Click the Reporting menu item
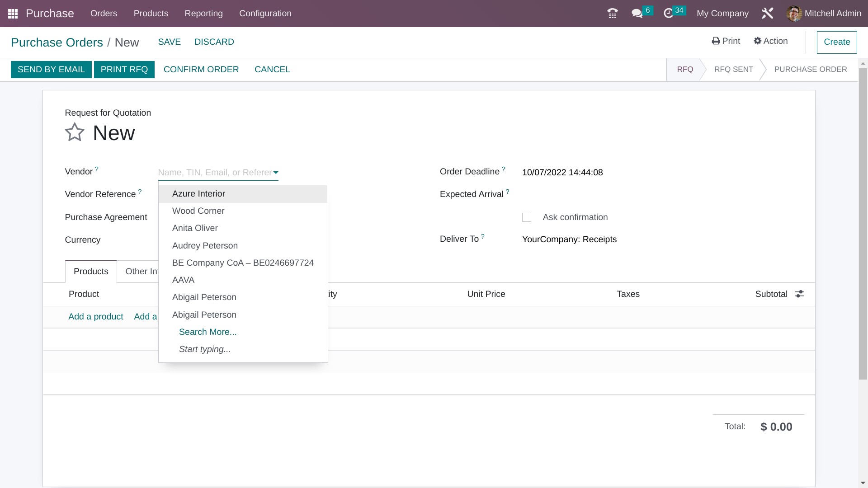This screenshot has width=868, height=488. click(203, 13)
